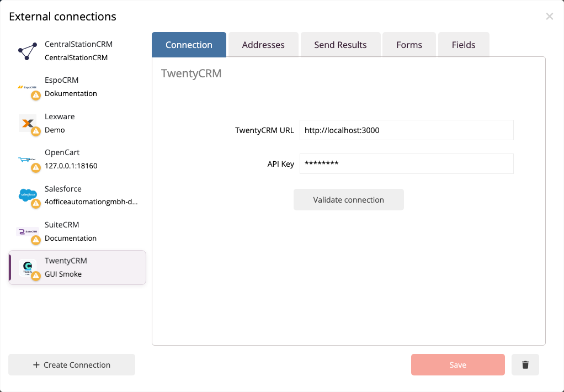
Task: Select Lexware Demo connection text
Action: point(55,130)
